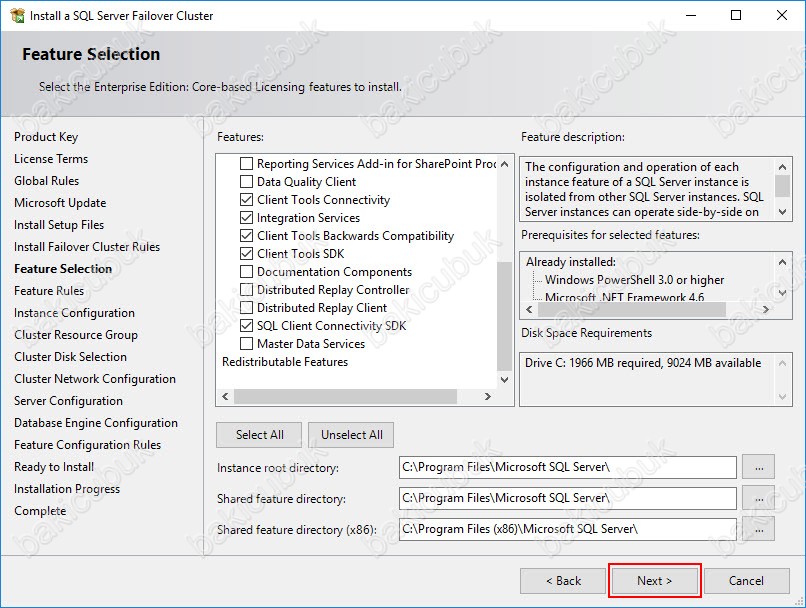
Task: Browse for shared feature directory
Action: (x=759, y=499)
